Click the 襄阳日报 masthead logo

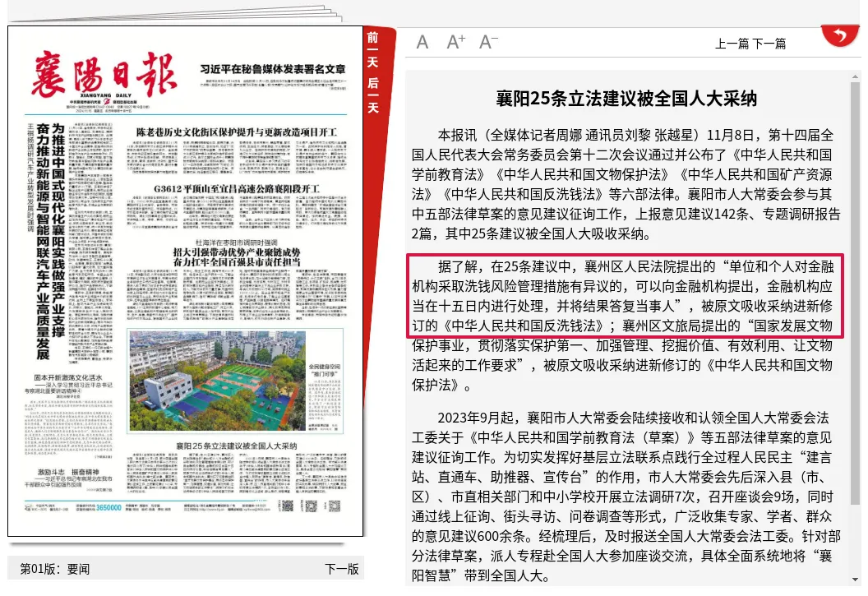(104, 74)
